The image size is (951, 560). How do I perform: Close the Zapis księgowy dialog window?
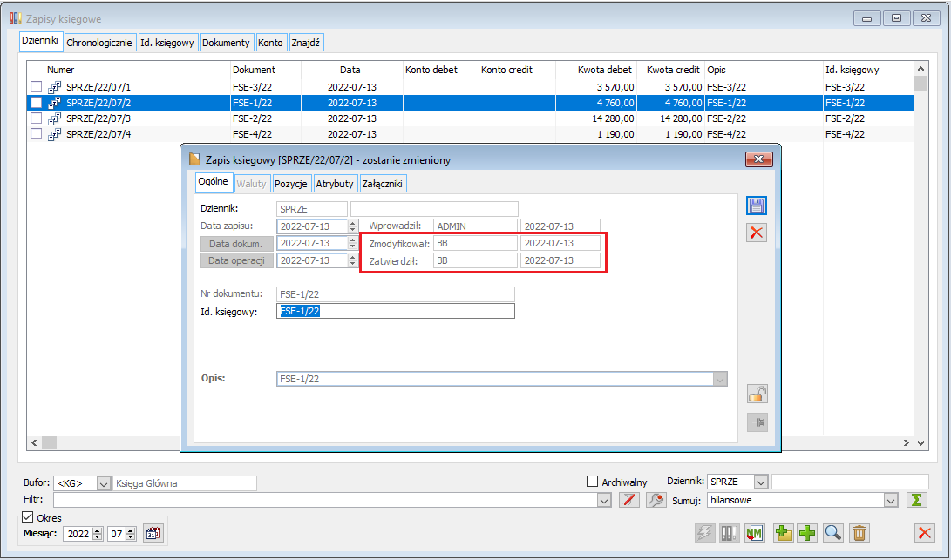click(x=758, y=159)
